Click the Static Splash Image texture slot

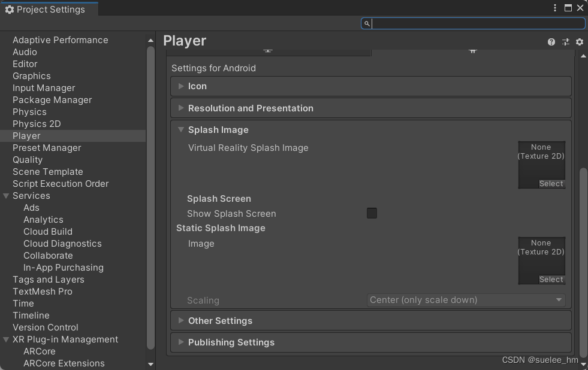pyautogui.click(x=541, y=260)
